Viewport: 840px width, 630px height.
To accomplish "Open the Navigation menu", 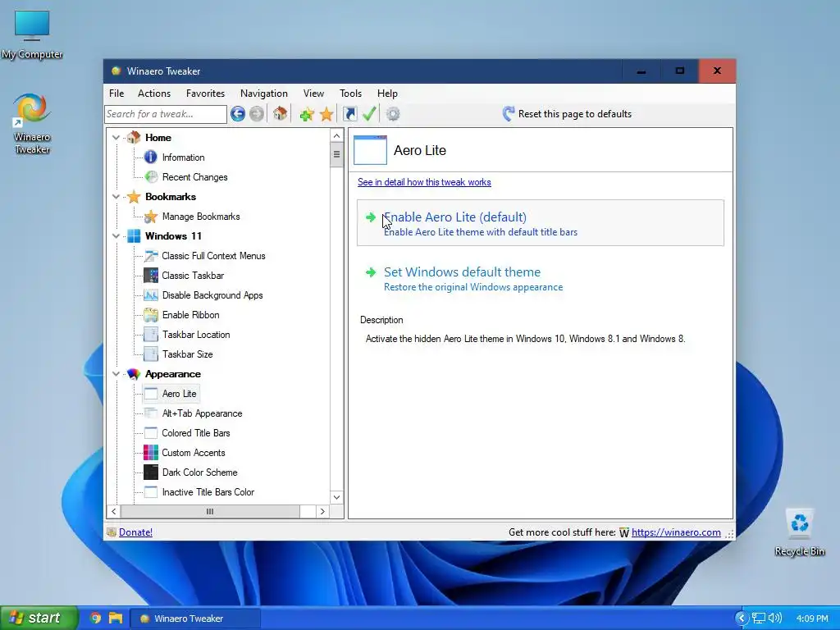I will tap(263, 94).
